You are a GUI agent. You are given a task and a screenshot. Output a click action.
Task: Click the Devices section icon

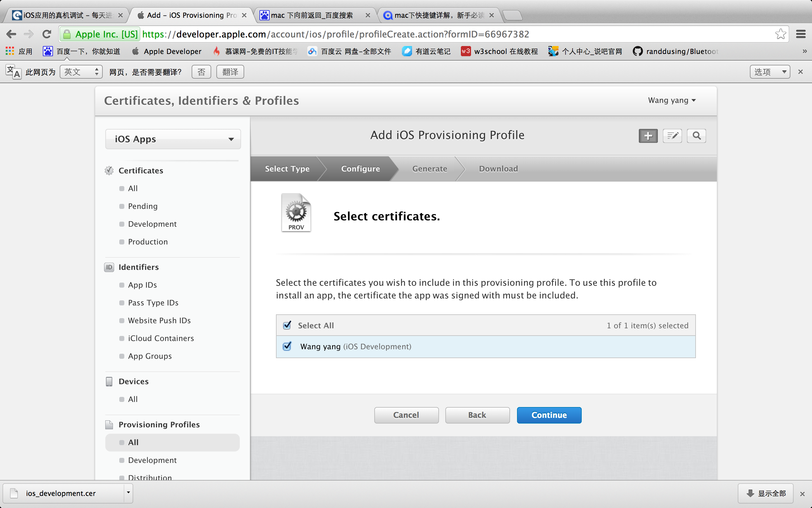pyautogui.click(x=109, y=381)
